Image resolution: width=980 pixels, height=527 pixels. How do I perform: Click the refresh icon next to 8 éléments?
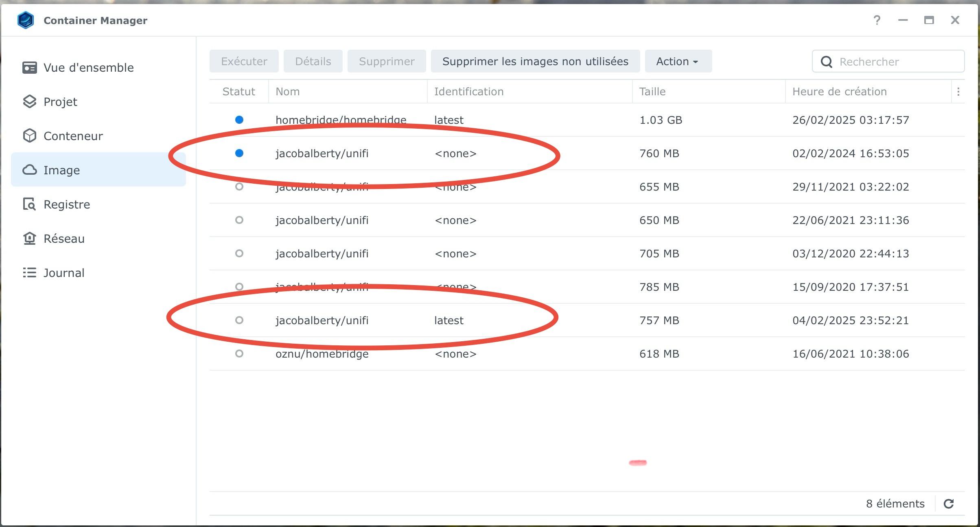(949, 504)
